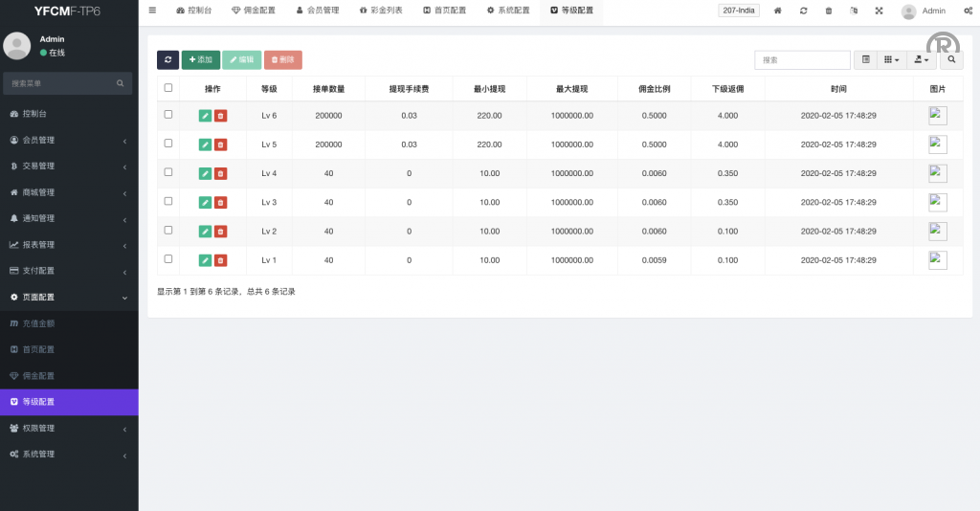Click the magnifier search button above table
Image resolution: width=980 pixels, height=511 pixels.
point(951,59)
